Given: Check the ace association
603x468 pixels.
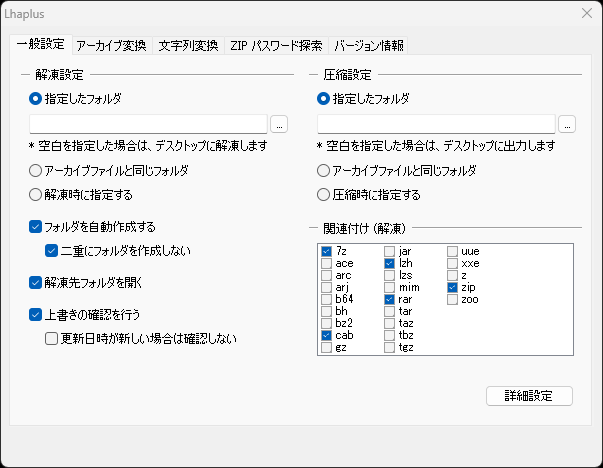Looking at the screenshot, I should click(x=326, y=263).
